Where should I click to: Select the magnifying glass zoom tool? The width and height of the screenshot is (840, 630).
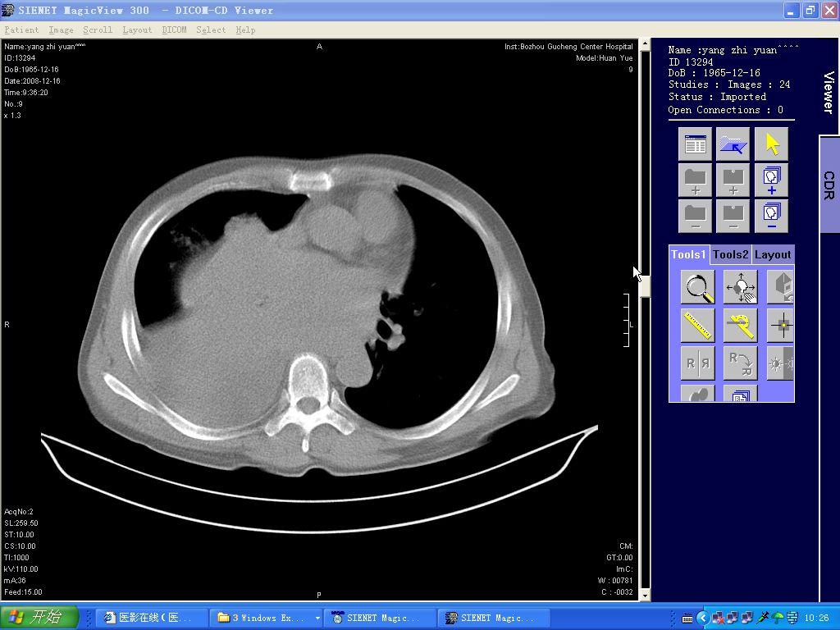pyautogui.click(x=697, y=287)
